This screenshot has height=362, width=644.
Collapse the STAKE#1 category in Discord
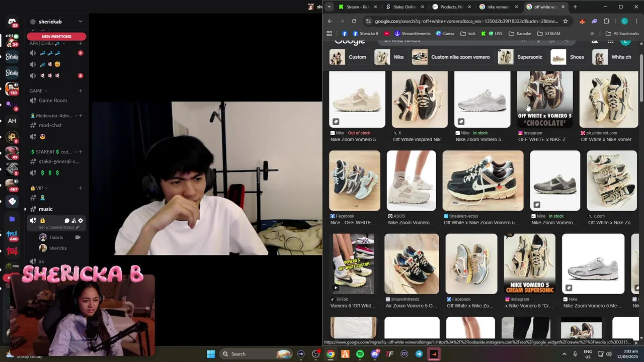[54, 152]
